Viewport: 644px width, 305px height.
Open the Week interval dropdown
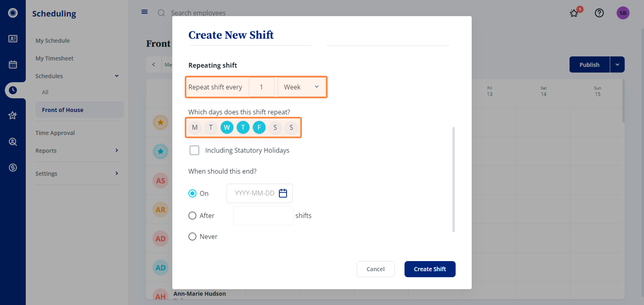[302, 87]
